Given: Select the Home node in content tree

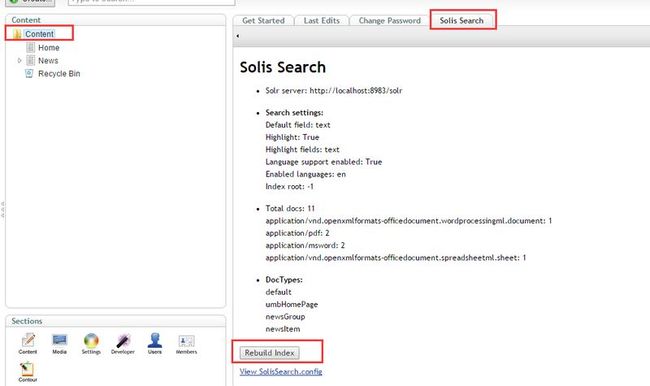Looking at the screenshot, I should 49,48.
